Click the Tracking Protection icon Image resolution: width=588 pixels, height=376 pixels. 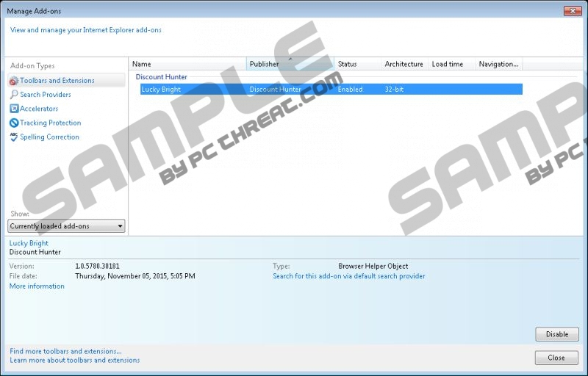tap(14, 123)
